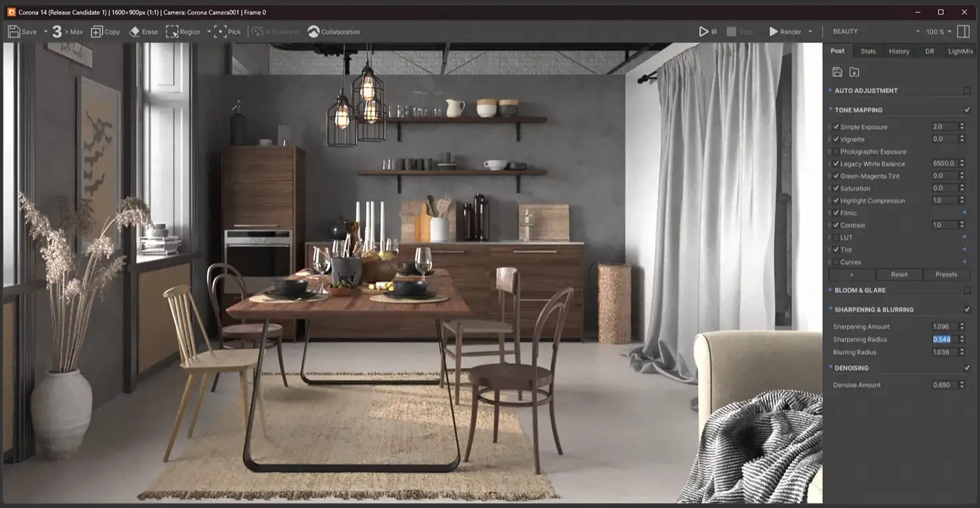Toggle the side panel layout icon

coord(963,31)
